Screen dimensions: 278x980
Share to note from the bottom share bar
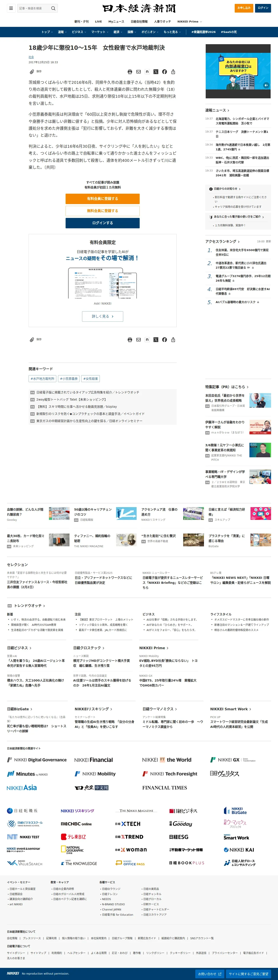147,339
